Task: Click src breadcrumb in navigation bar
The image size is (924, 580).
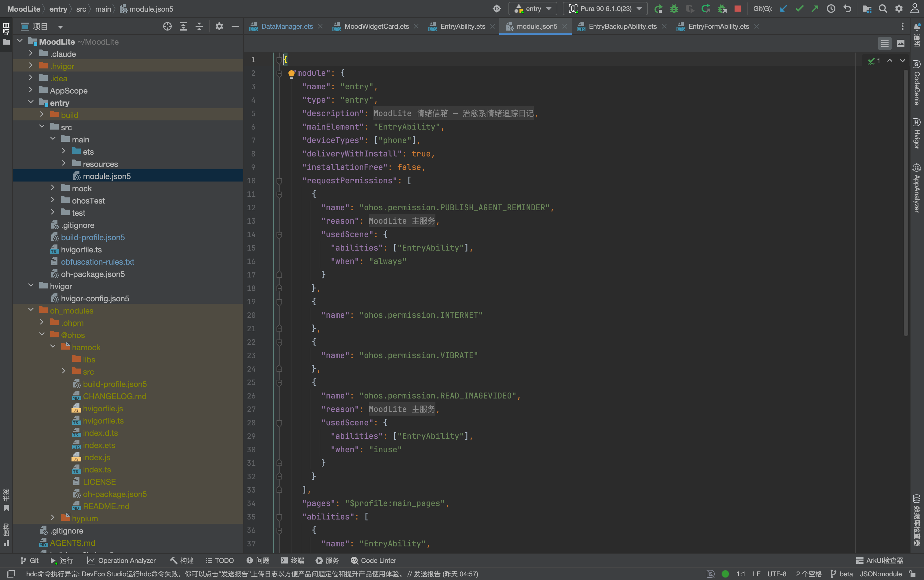Action: click(x=81, y=9)
